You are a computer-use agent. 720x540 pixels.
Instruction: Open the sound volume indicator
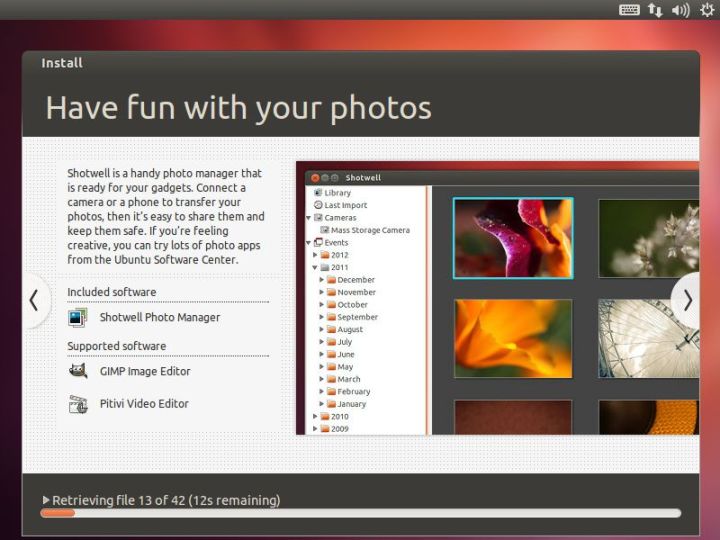coord(681,10)
